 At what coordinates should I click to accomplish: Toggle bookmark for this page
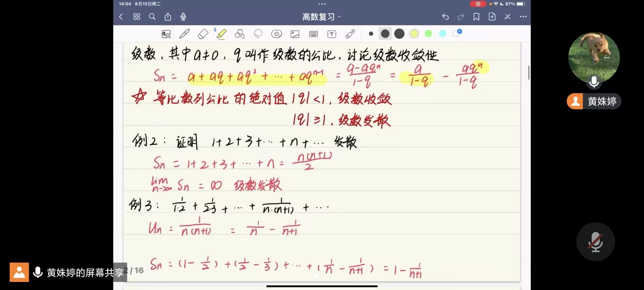tap(476, 17)
